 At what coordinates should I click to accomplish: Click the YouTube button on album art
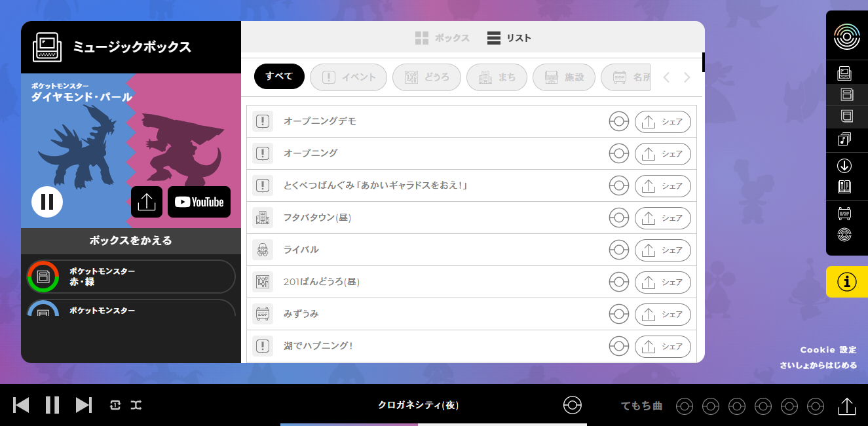(199, 202)
